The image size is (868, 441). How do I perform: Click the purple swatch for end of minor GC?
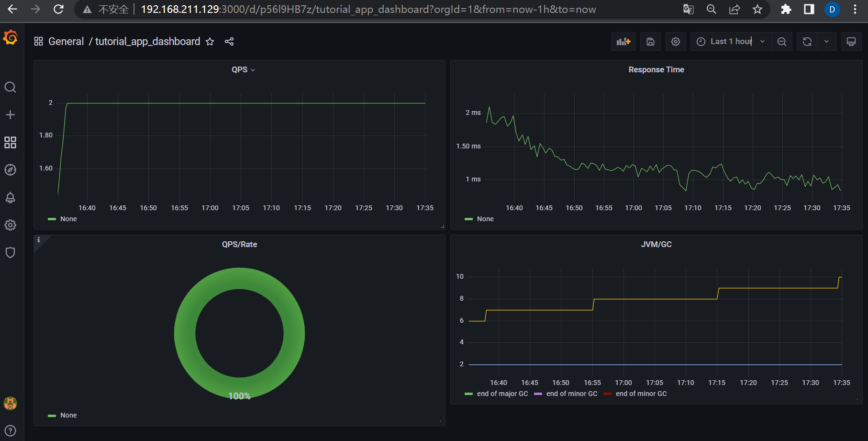coord(538,394)
